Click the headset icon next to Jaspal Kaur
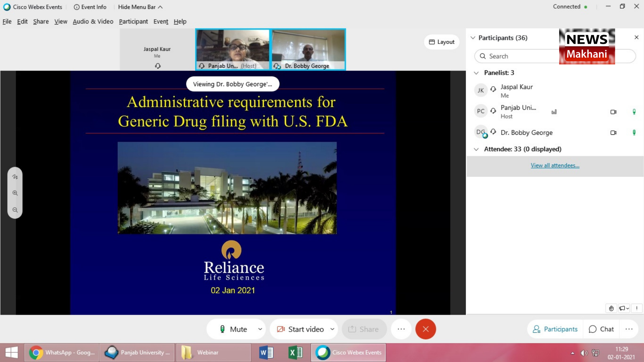Viewport: 644px width, 362px height. tap(493, 89)
